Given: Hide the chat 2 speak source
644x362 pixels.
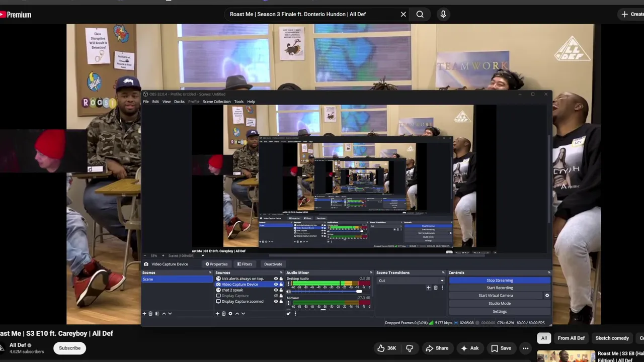Looking at the screenshot, I should 276,290.
